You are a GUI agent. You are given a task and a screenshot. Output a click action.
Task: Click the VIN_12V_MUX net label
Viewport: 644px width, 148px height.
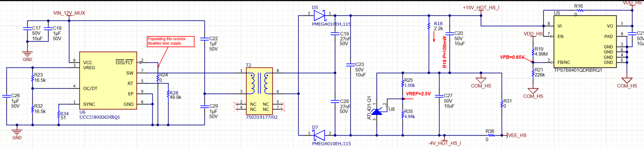pyautogui.click(x=69, y=13)
